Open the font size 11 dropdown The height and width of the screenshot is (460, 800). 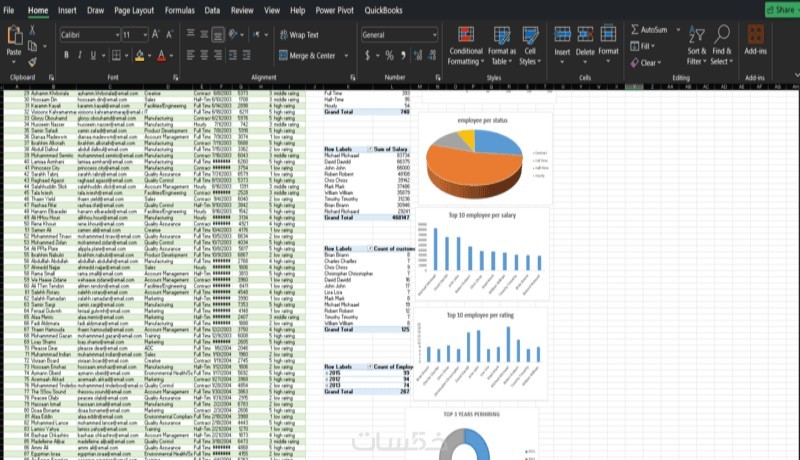click(145, 35)
